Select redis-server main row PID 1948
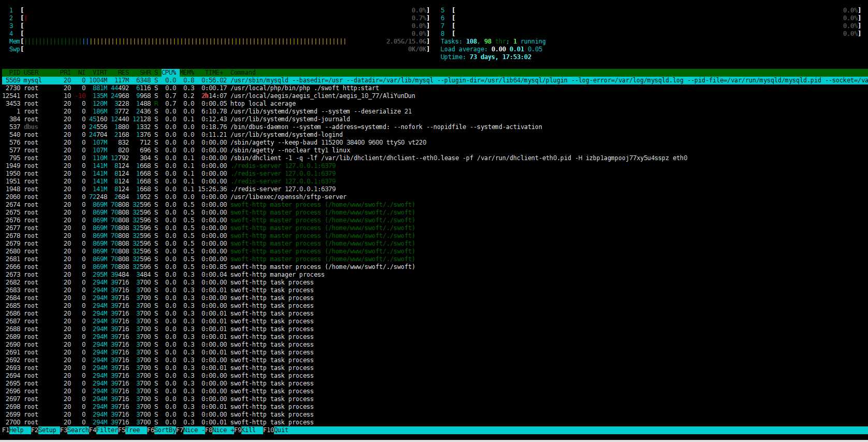Image resolution: width=868 pixels, height=442 pixels. tap(434, 189)
